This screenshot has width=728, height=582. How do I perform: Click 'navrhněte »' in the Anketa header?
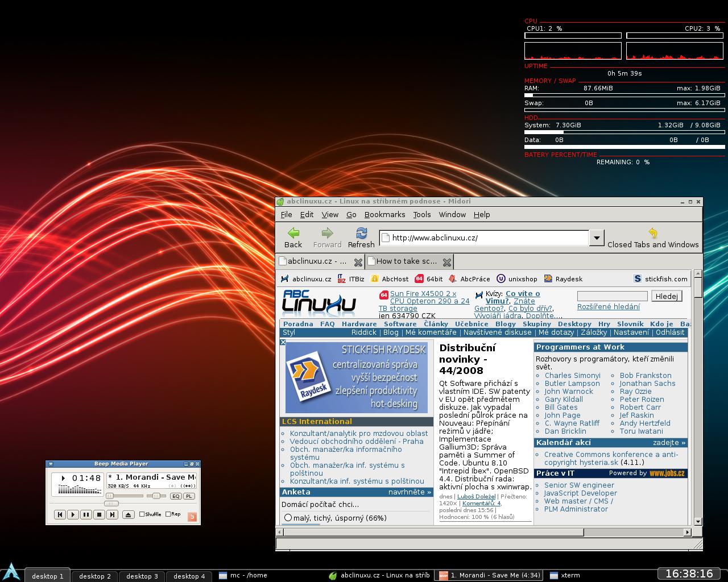410,492
